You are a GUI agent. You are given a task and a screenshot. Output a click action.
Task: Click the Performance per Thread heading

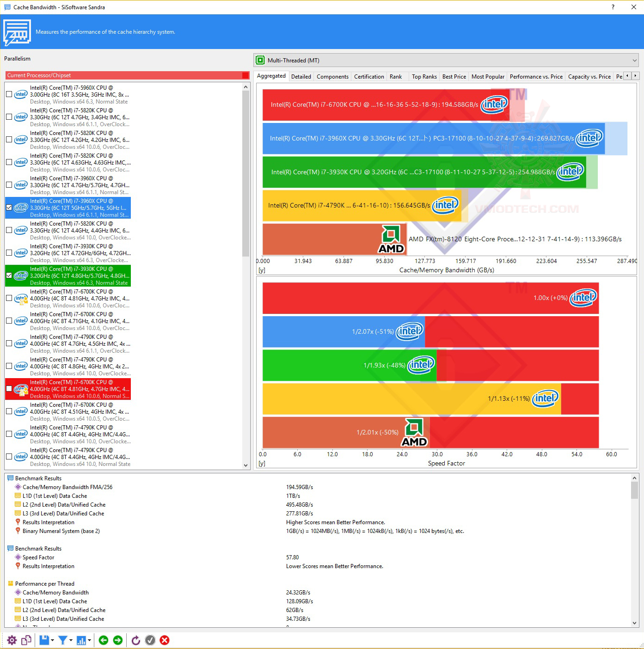(x=44, y=584)
